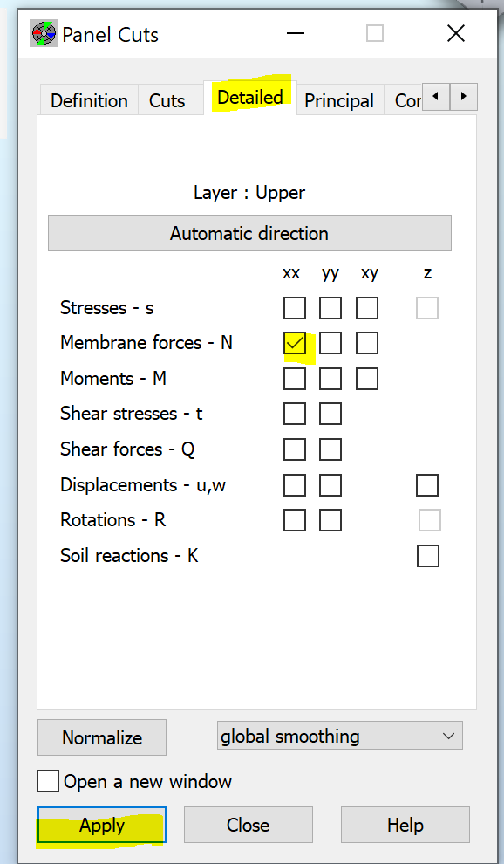Screen dimensions: 504x864
Task: Check the Rotations xx checkbox
Action: [x=295, y=520]
